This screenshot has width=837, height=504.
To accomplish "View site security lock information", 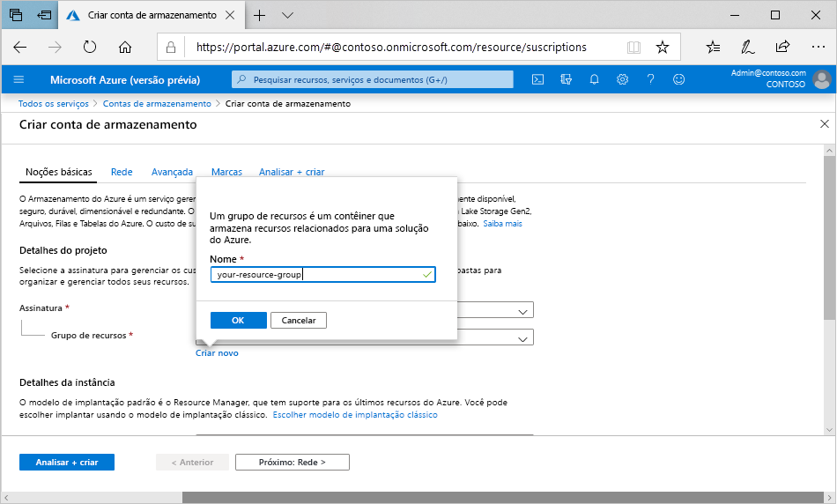I will click(x=171, y=48).
